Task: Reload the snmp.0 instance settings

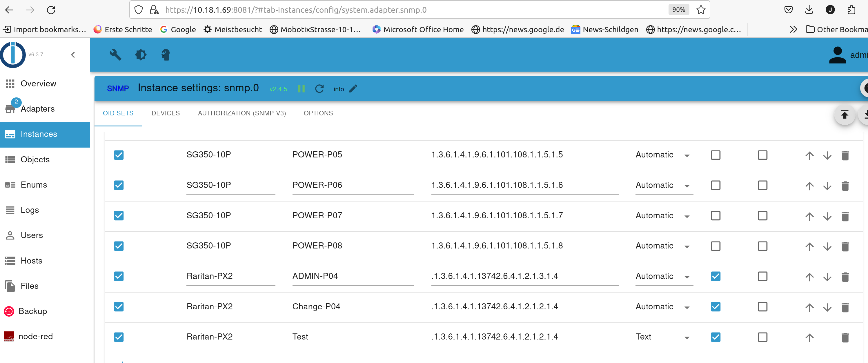Action: 319,89
